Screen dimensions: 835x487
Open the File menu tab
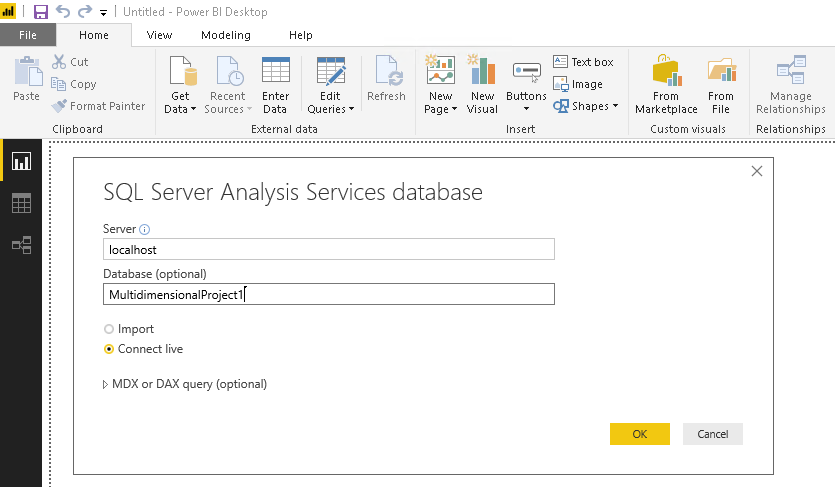coord(28,35)
